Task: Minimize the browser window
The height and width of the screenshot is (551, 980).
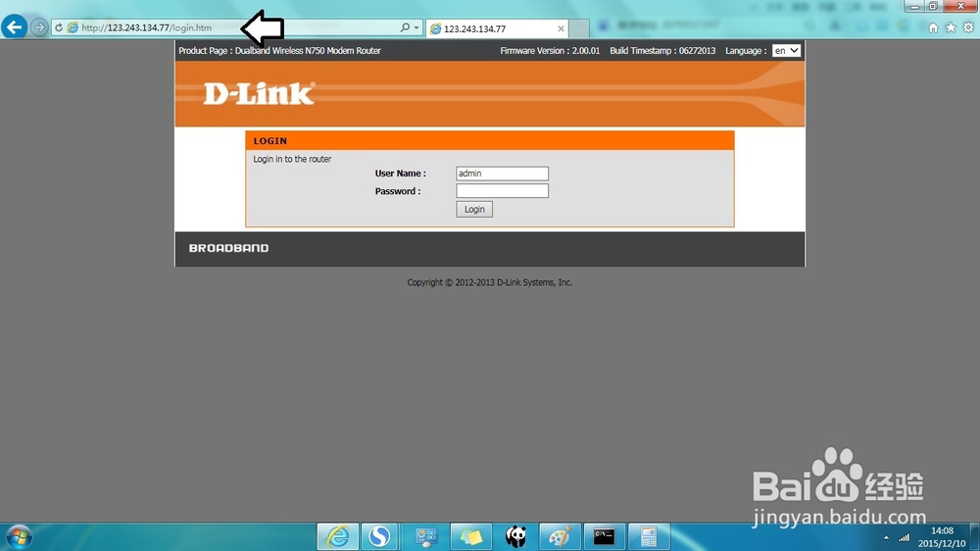Action: click(914, 6)
